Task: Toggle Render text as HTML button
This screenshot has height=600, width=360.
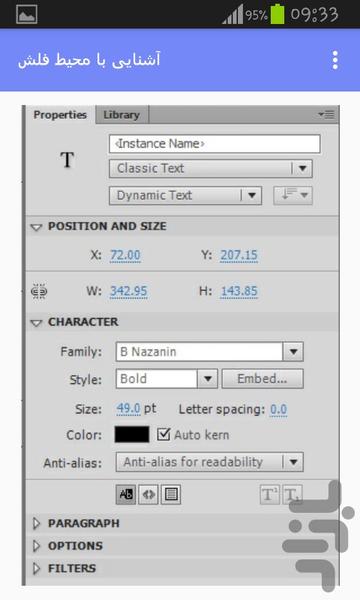Action: 148,494
